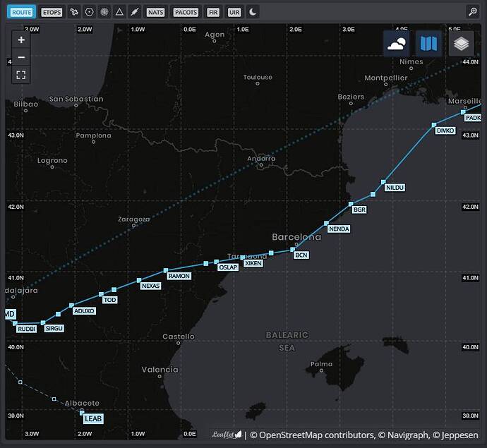The image size is (487, 448).
Task: Open the Leaflet attribution link
Action: point(227,435)
